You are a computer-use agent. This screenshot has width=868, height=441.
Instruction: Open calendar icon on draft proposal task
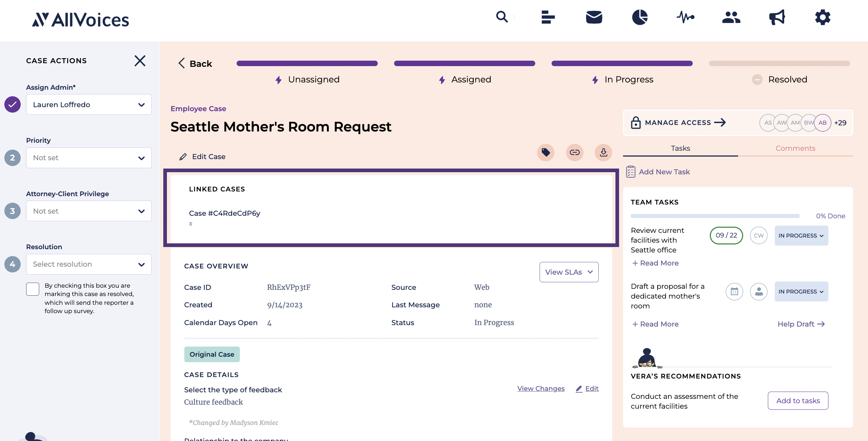click(x=734, y=292)
